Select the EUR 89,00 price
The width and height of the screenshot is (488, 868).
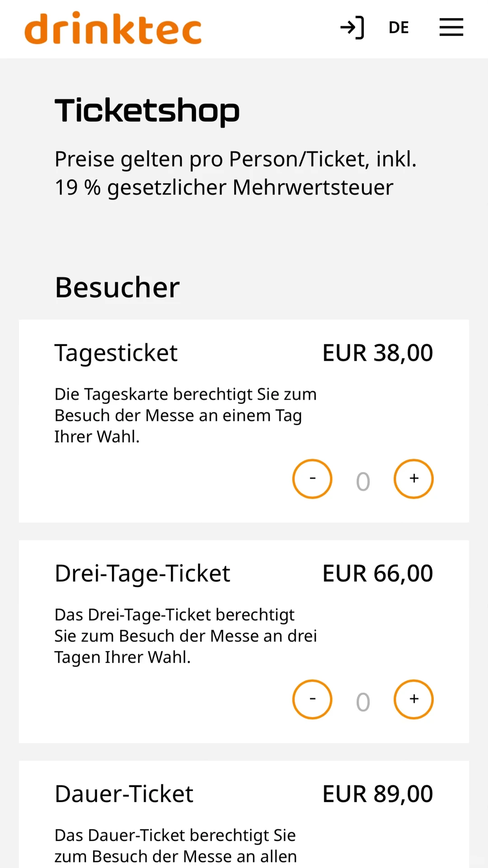tap(378, 794)
